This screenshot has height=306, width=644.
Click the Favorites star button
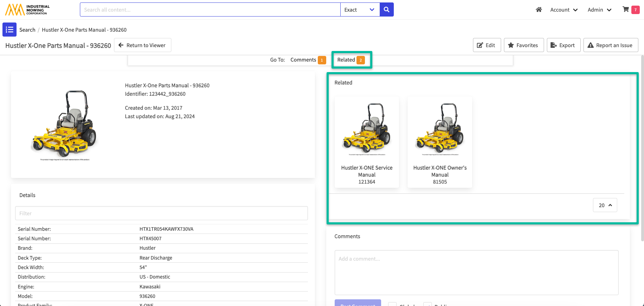pos(524,45)
